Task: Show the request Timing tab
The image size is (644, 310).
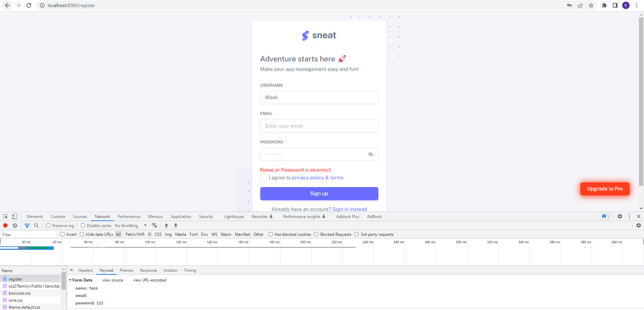Action: click(x=190, y=271)
